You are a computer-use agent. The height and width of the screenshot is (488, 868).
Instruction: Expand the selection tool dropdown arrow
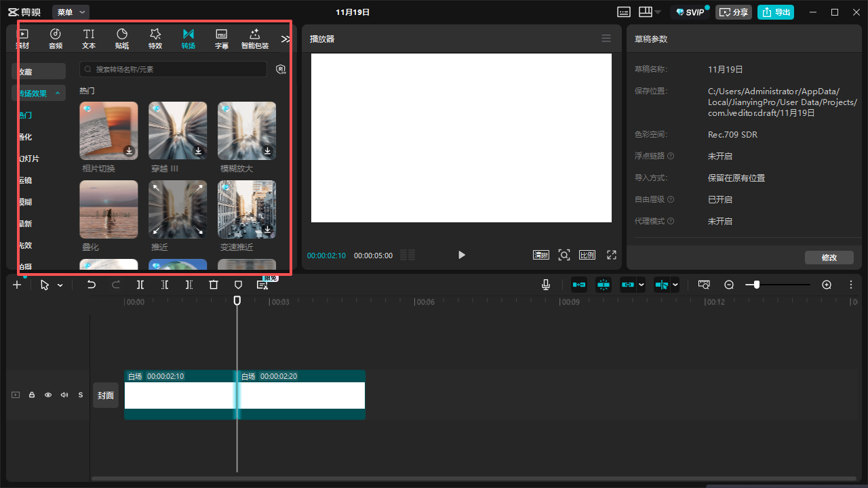pos(60,285)
